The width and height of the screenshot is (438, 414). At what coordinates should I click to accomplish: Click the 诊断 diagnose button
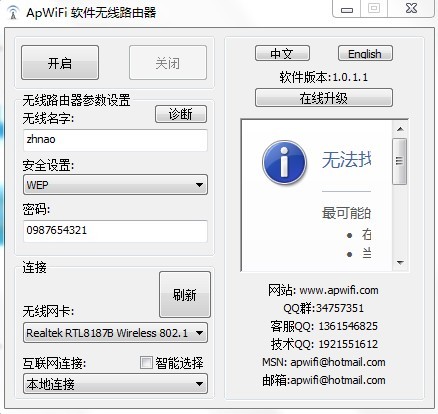pyautogui.click(x=181, y=114)
